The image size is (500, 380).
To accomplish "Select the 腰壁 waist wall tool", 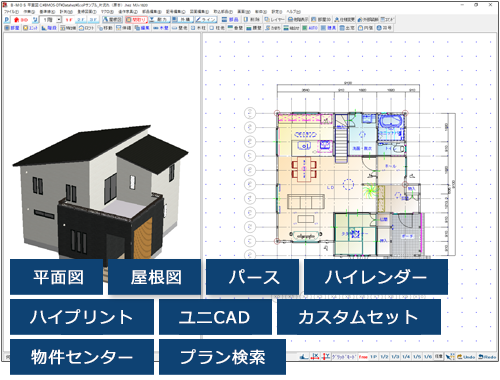I will 254,28.
